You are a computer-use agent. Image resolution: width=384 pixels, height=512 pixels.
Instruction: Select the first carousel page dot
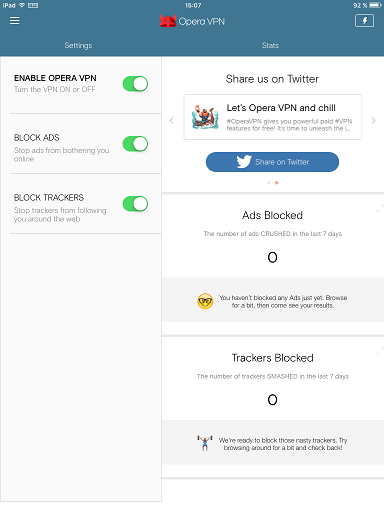click(269, 183)
